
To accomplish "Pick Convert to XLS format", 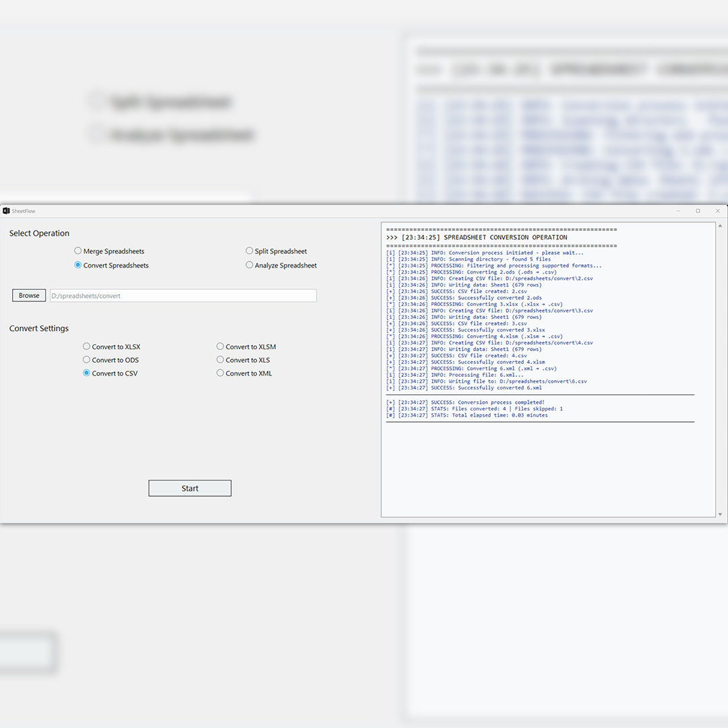I will coord(243,360).
